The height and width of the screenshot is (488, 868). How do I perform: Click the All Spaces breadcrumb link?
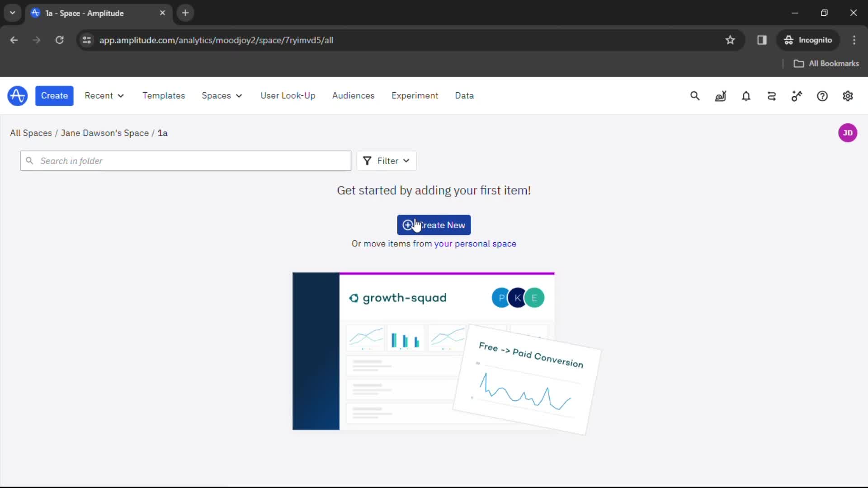pos(30,133)
